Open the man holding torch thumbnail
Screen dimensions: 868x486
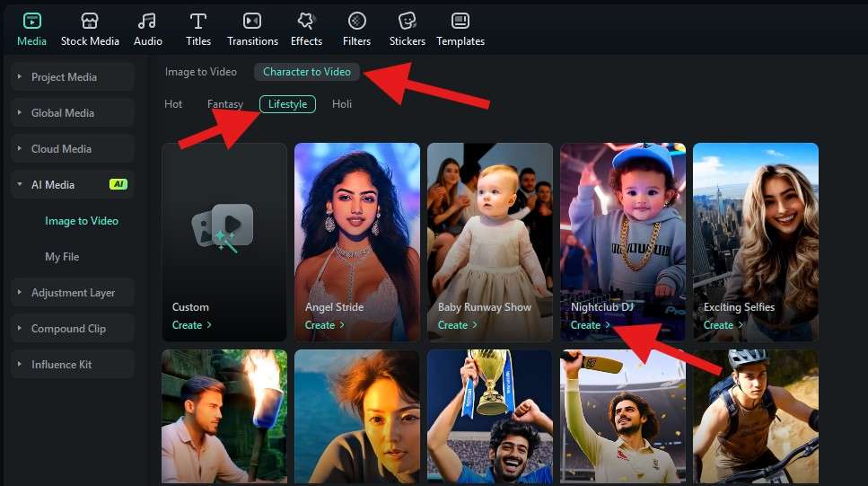tap(224, 416)
